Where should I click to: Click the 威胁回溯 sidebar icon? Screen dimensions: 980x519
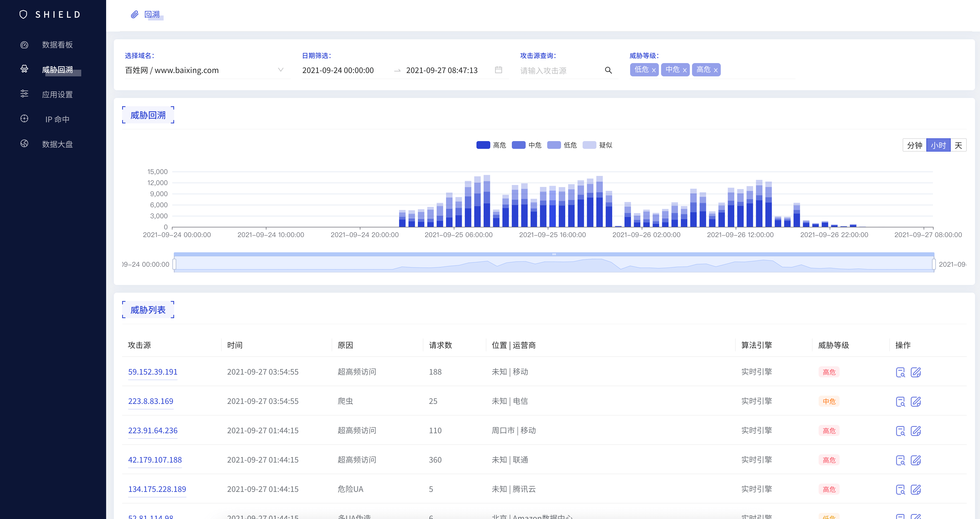click(x=24, y=69)
